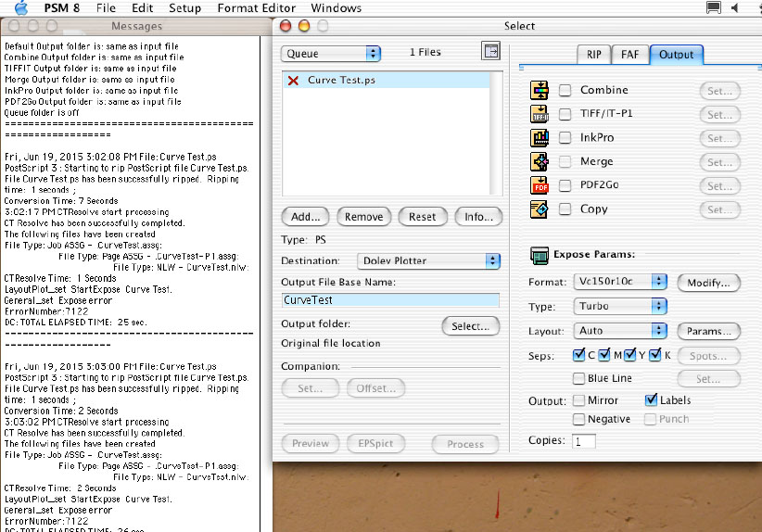Viewport: 762px width, 532px height.
Task: Click the Remove button
Action: [364, 217]
